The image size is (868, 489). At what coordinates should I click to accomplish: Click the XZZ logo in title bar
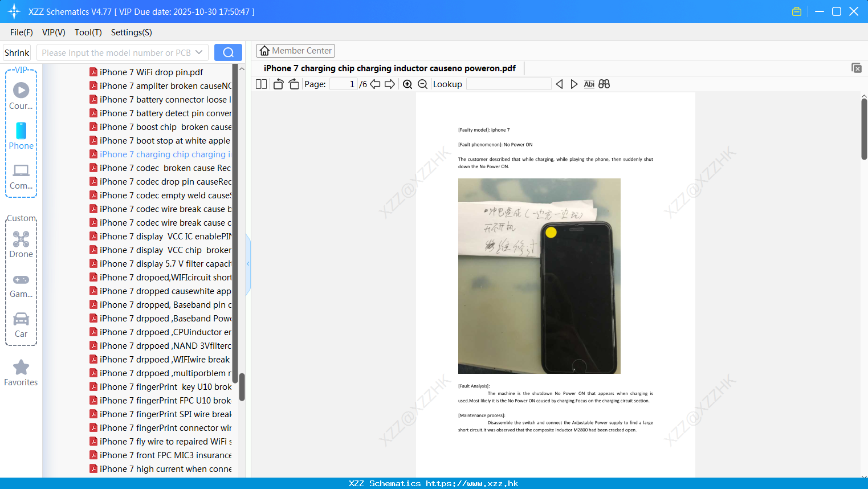tap(14, 11)
